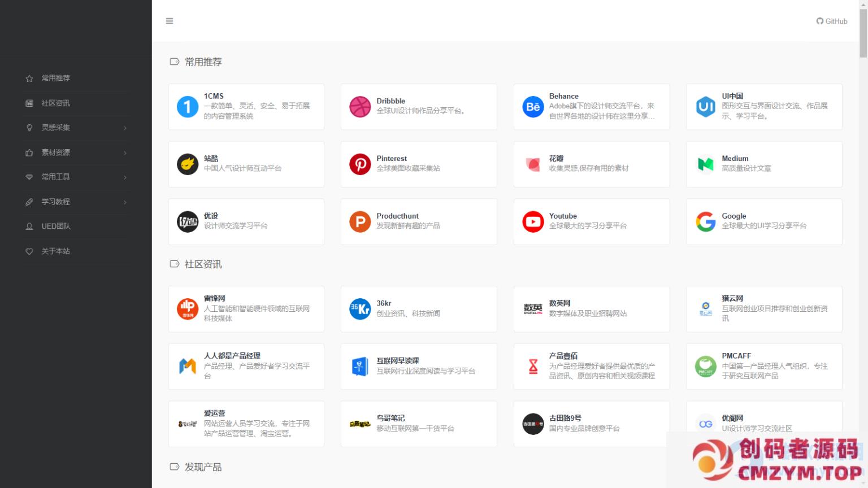Expand the 素材资源 sidebar submenu
Viewport: 868px width, 488px height.
pos(125,152)
